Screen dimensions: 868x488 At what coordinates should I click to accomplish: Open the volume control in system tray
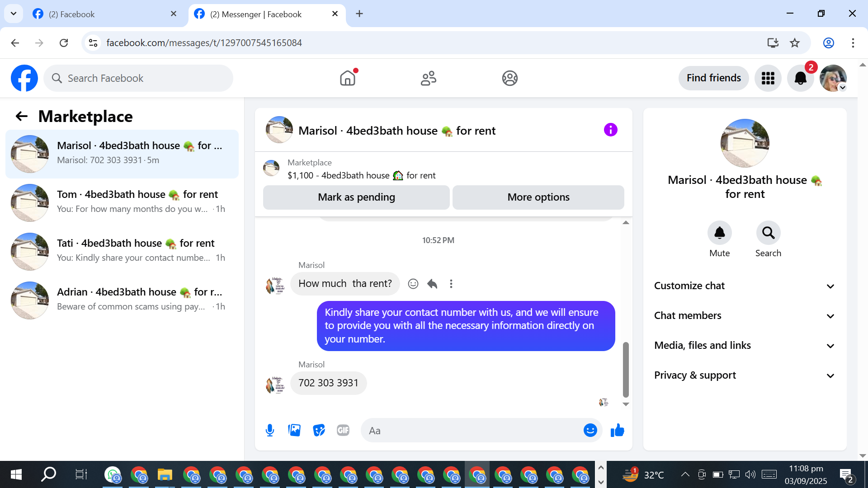pyautogui.click(x=750, y=474)
